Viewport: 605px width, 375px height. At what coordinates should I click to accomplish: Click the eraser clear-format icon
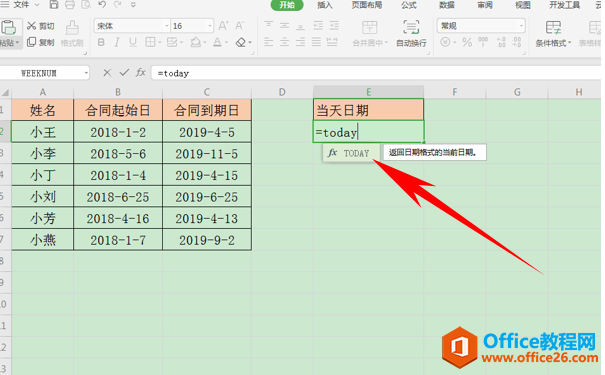coord(241,42)
